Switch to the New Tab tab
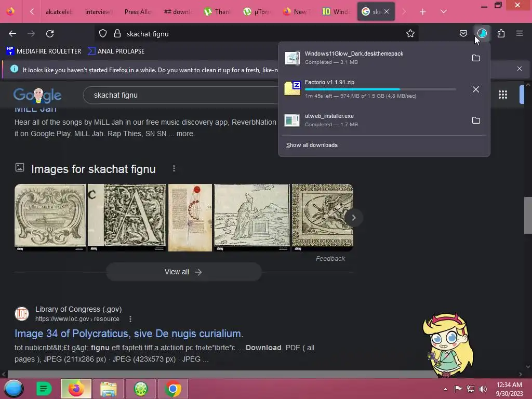This screenshot has width=532, height=399. [x=296, y=12]
